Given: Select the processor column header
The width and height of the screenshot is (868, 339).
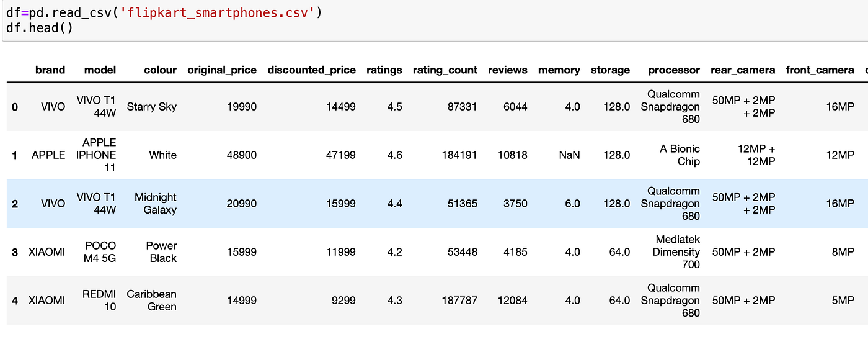Looking at the screenshot, I should point(673,70).
